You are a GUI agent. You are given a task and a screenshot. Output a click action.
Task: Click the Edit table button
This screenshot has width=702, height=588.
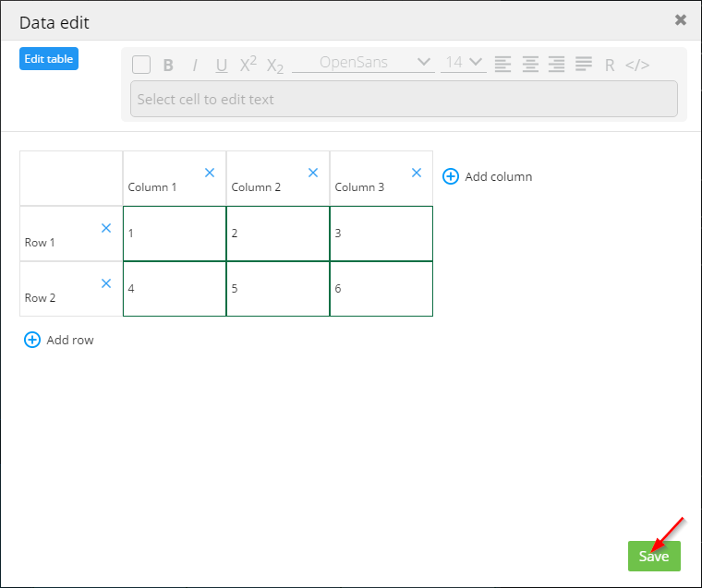(x=48, y=59)
